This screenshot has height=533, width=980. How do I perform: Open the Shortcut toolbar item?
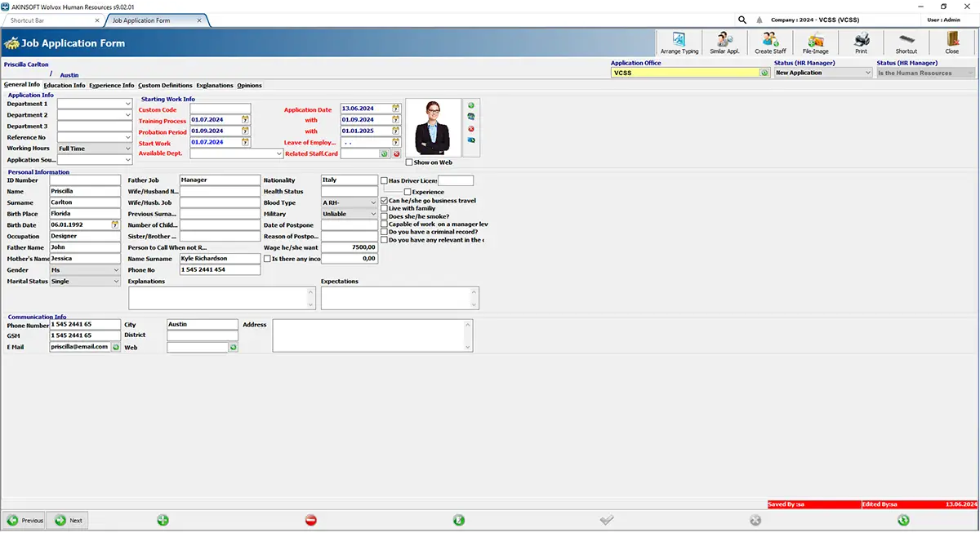(x=906, y=42)
